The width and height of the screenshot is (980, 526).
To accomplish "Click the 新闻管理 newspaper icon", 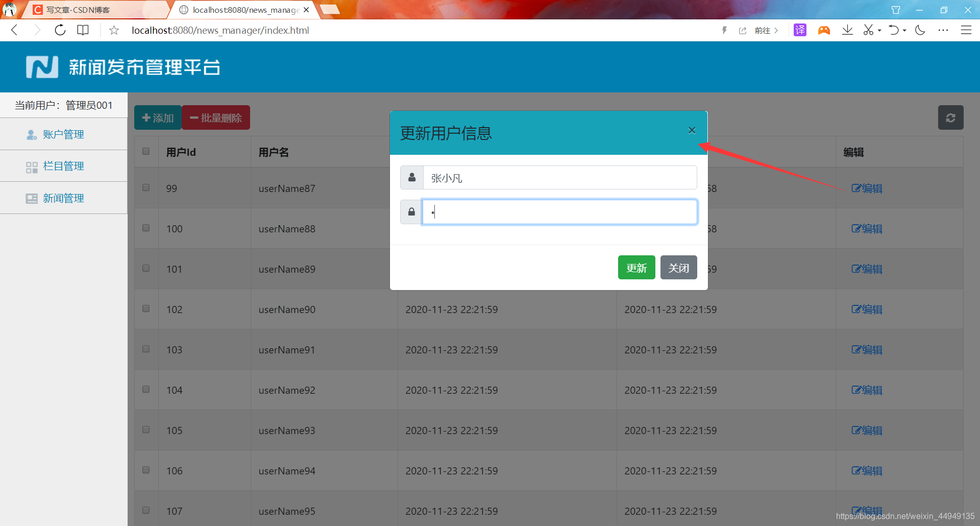I will 31,198.
